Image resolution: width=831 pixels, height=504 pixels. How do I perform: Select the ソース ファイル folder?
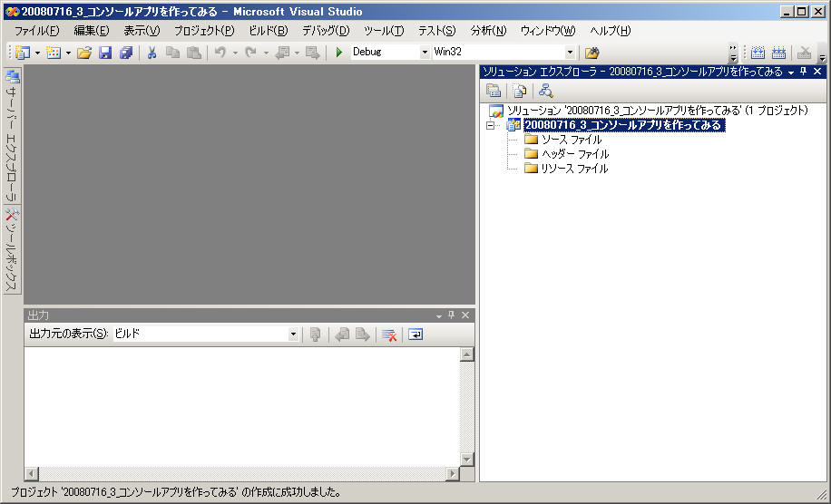click(571, 141)
